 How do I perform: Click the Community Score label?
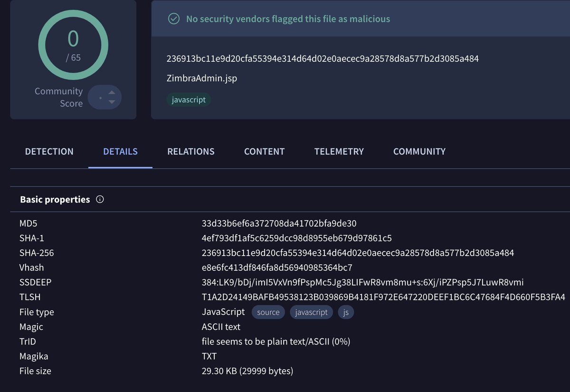[58, 97]
